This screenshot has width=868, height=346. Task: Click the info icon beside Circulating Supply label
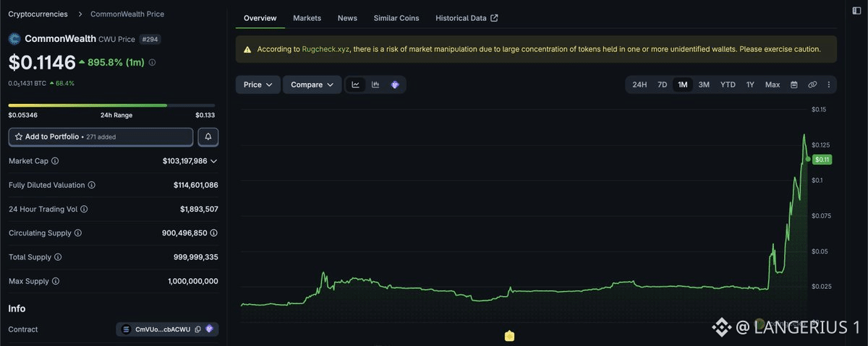pyautogui.click(x=78, y=233)
